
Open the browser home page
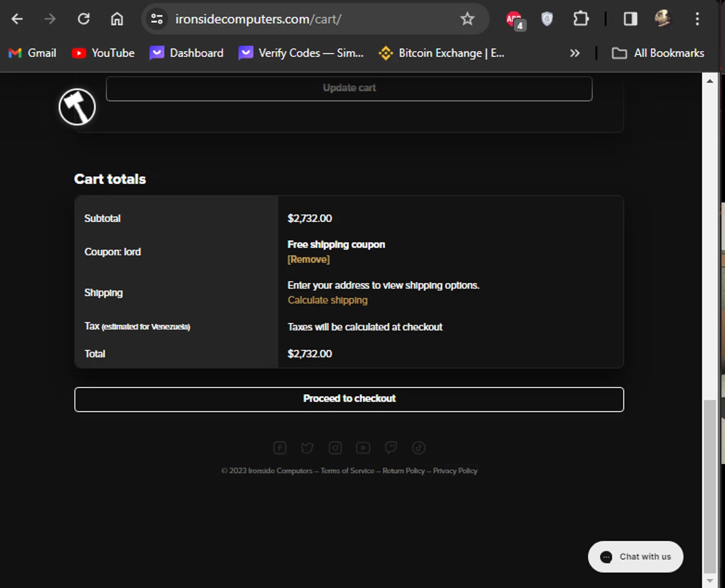coord(117,19)
